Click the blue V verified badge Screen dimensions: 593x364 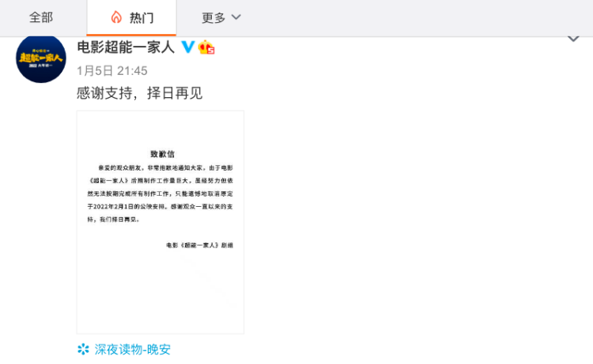tap(187, 47)
